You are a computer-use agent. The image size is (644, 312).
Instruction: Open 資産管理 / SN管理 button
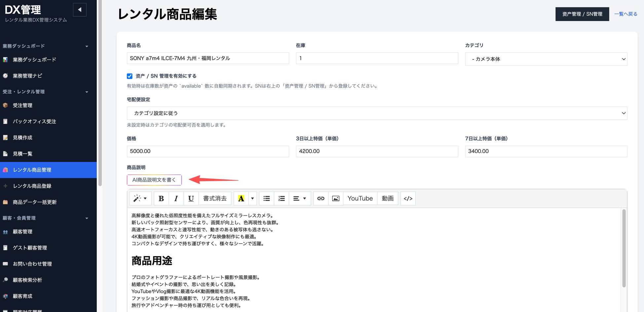[x=582, y=14]
